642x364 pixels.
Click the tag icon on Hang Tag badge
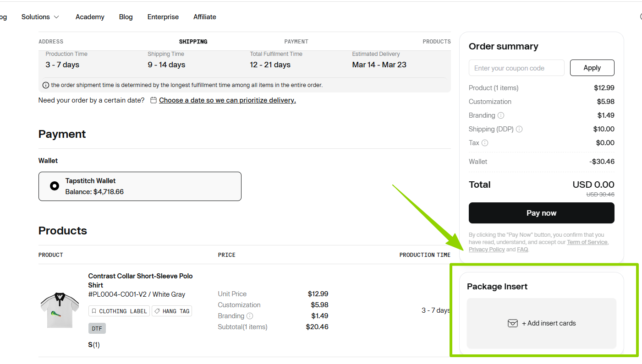[157, 311]
